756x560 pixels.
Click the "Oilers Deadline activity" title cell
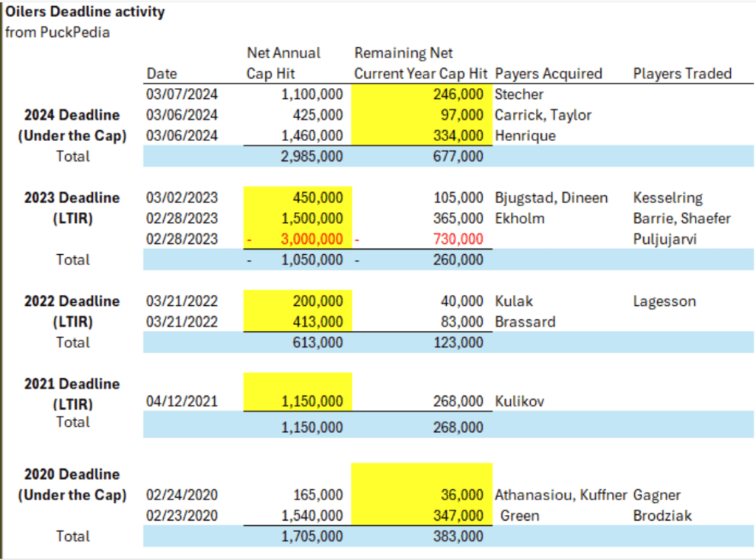(x=86, y=13)
